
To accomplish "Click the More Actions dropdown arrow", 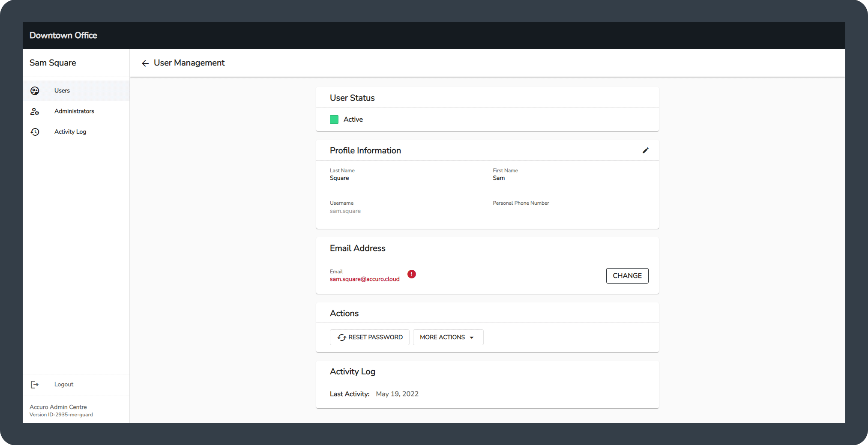I will point(472,337).
